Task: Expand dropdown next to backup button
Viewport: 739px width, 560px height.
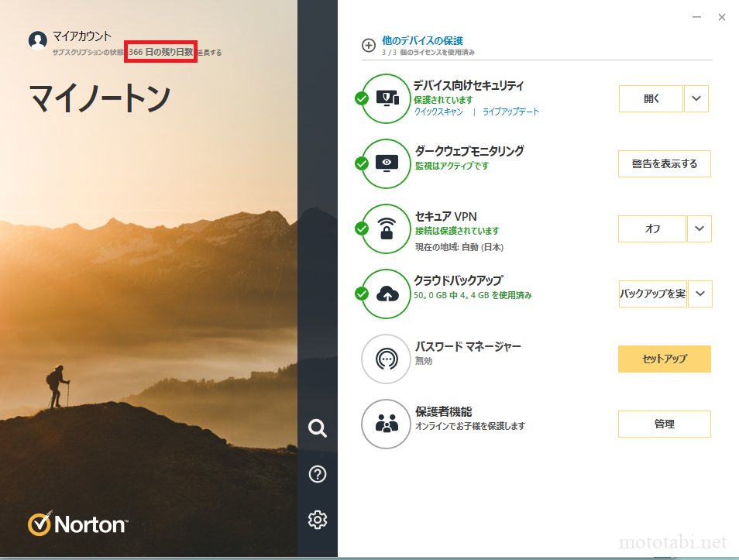Action: [700, 294]
